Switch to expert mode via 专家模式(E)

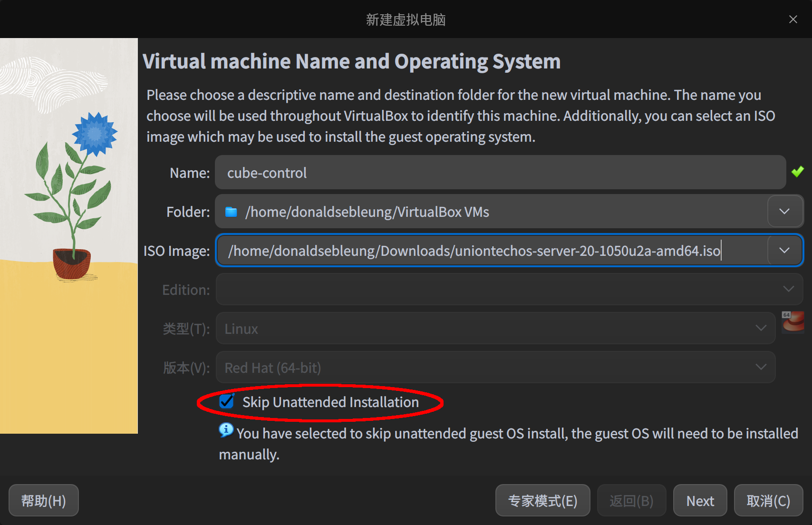[542, 500]
